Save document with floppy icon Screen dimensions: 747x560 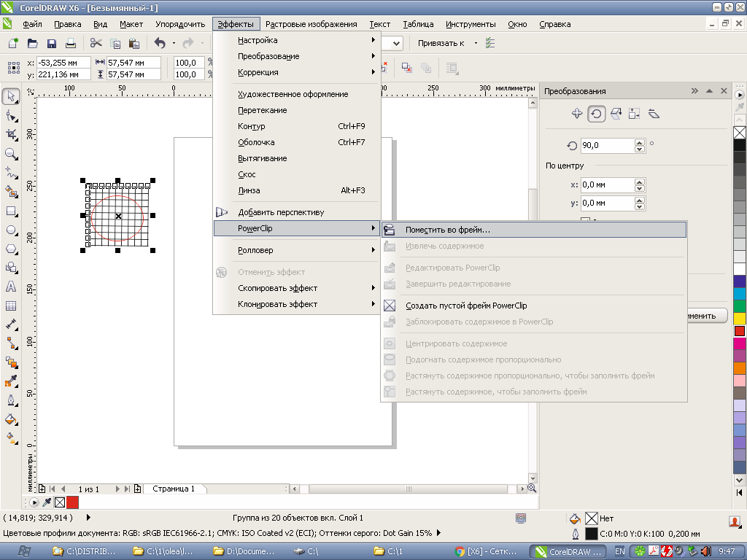pyautogui.click(x=52, y=43)
